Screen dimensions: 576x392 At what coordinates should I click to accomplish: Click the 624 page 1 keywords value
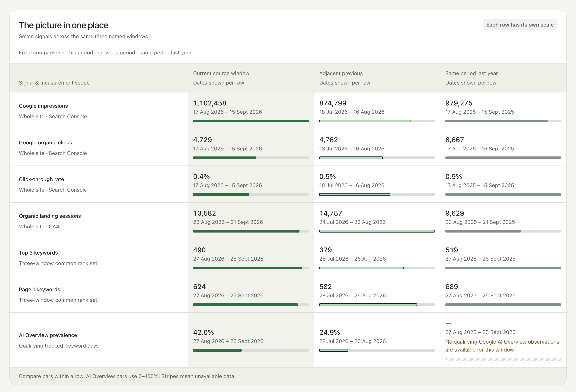pyautogui.click(x=199, y=287)
